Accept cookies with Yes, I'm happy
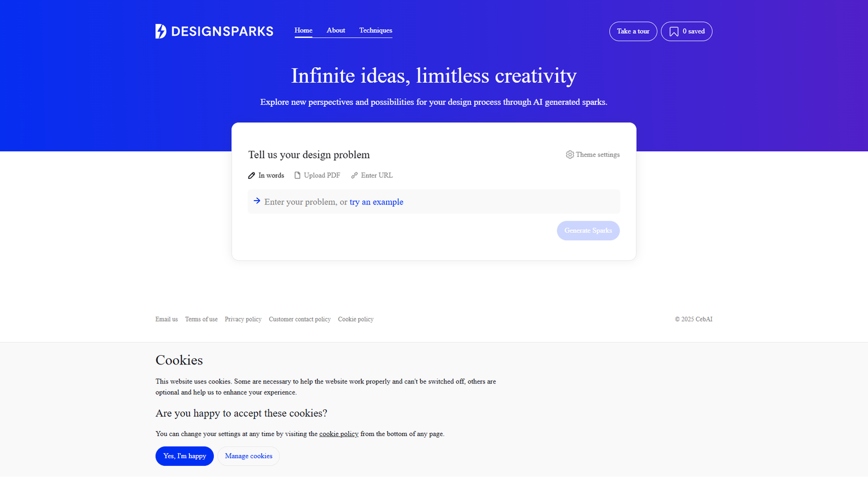 click(x=184, y=456)
